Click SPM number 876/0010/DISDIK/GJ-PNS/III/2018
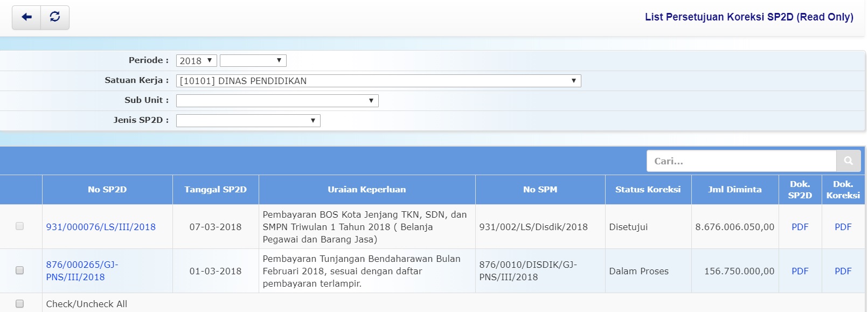This screenshot has height=312, width=868. [528, 271]
